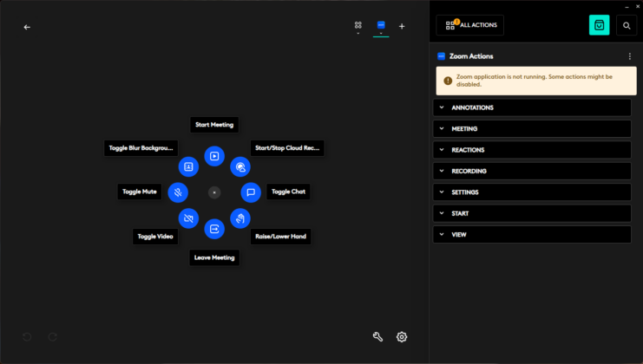Image resolution: width=643 pixels, height=364 pixels.
Task: Click the Raise/Lower Hand icon in the ring
Action: click(240, 218)
